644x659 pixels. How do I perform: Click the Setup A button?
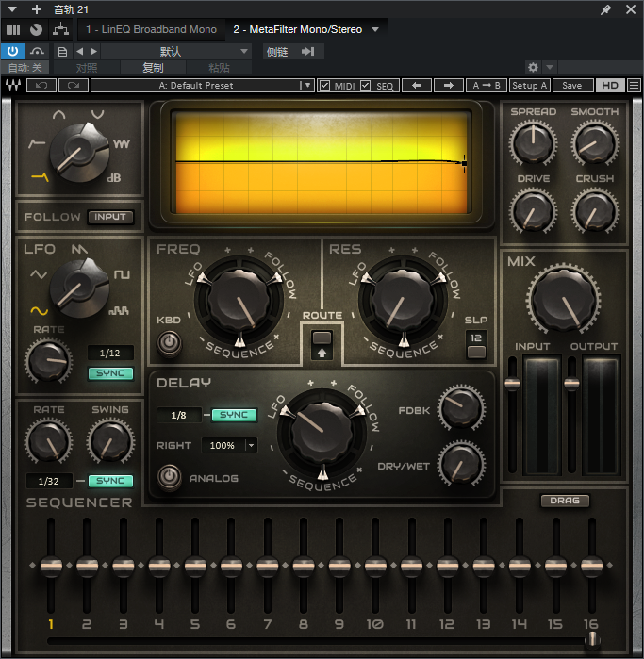529,85
